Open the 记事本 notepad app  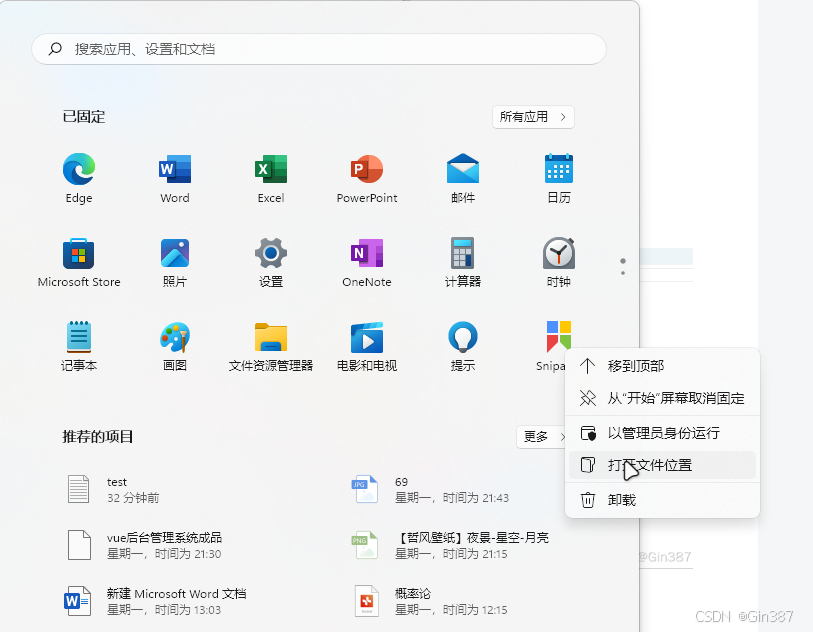pos(79,346)
